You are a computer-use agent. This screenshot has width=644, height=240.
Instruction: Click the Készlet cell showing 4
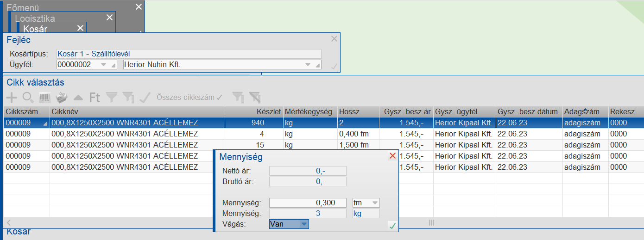254,134
